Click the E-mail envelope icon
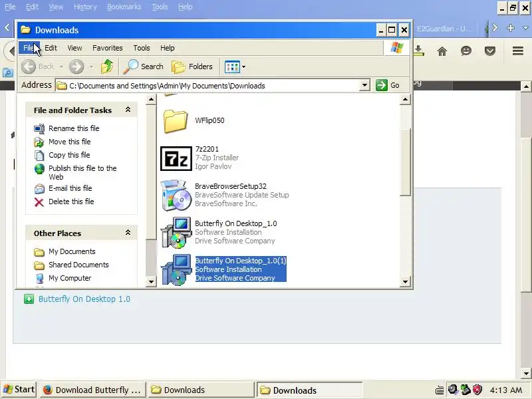532x399 pixels. (39, 189)
